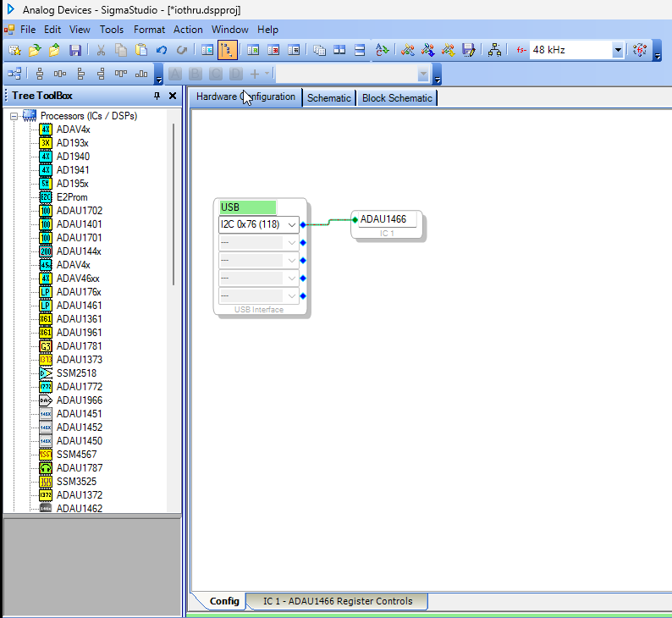Open the Tools menu
The image size is (672, 618).
pos(112,30)
